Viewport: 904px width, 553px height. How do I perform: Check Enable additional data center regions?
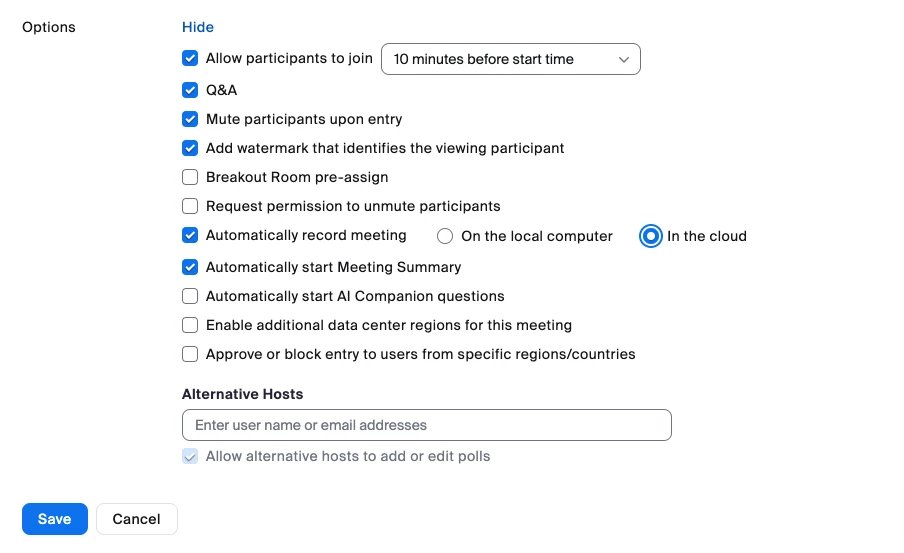190,325
